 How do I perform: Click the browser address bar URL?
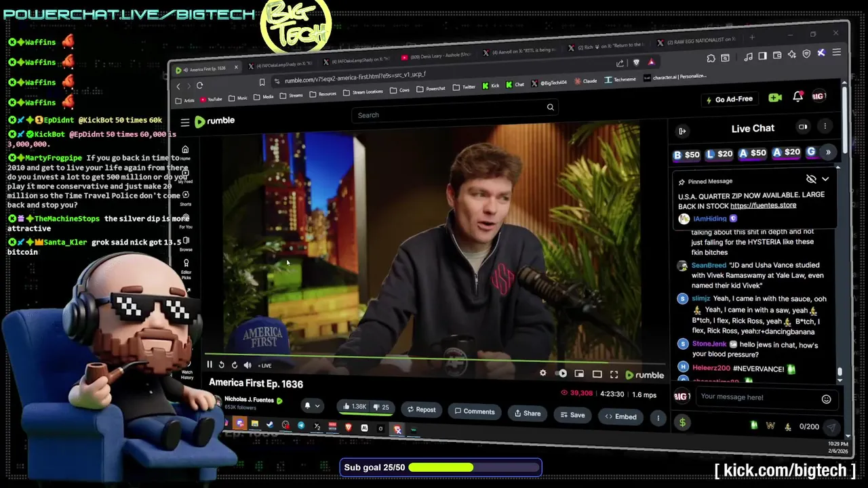click(355, 78)
